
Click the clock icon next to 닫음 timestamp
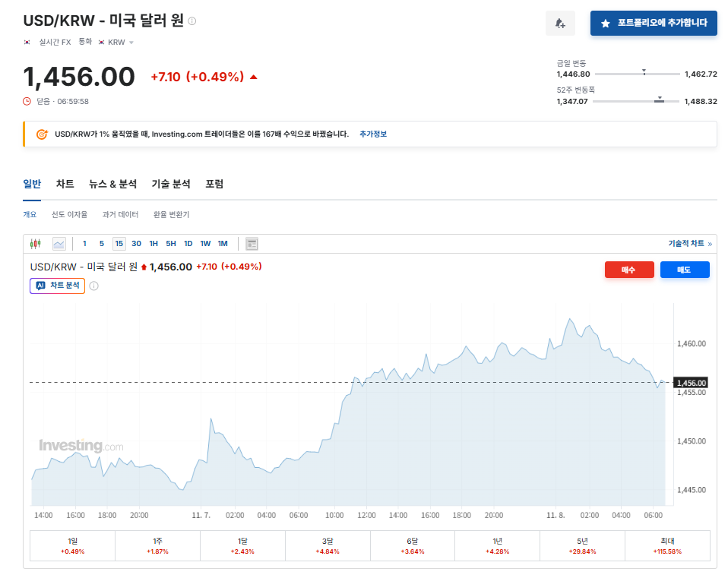pos(26,100)
